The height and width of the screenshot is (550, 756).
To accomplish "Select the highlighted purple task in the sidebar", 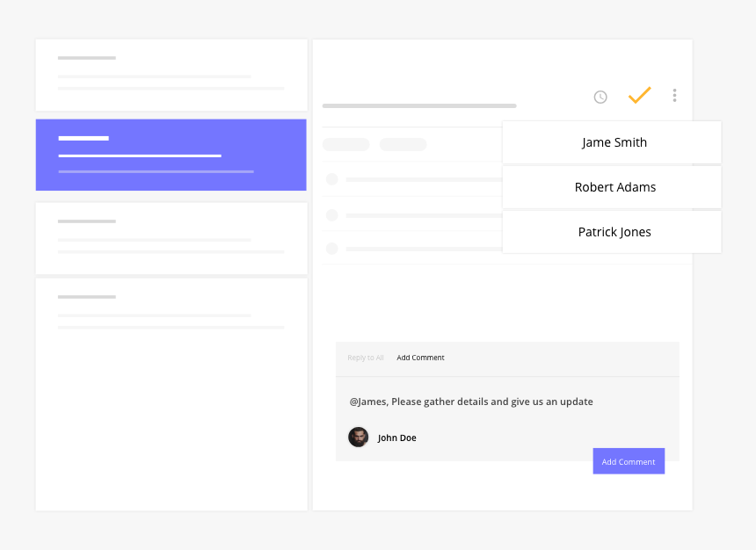I will click(x=171, y=155).
